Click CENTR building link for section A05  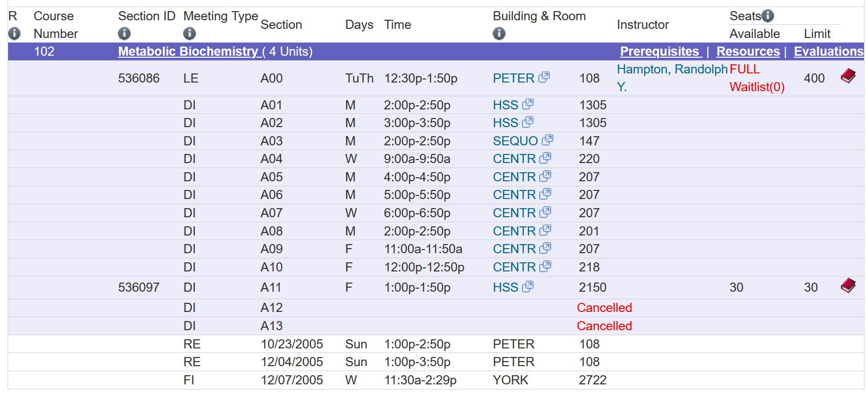click(x=514, y=177)
